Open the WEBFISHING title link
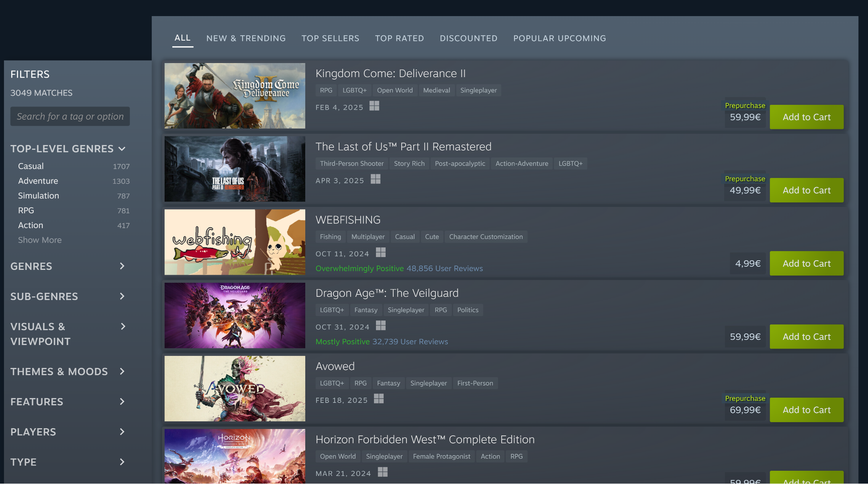This screenshot has width=868, height=484. (348, 220)
